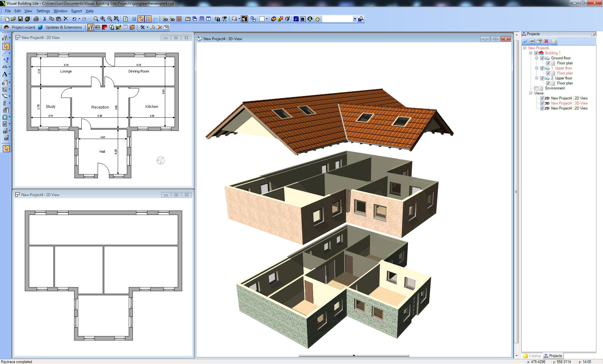Drag the vertical splitter between 2D and 3D panels
The width and height of the screenshot is (603, 364).
click(196, 194)
